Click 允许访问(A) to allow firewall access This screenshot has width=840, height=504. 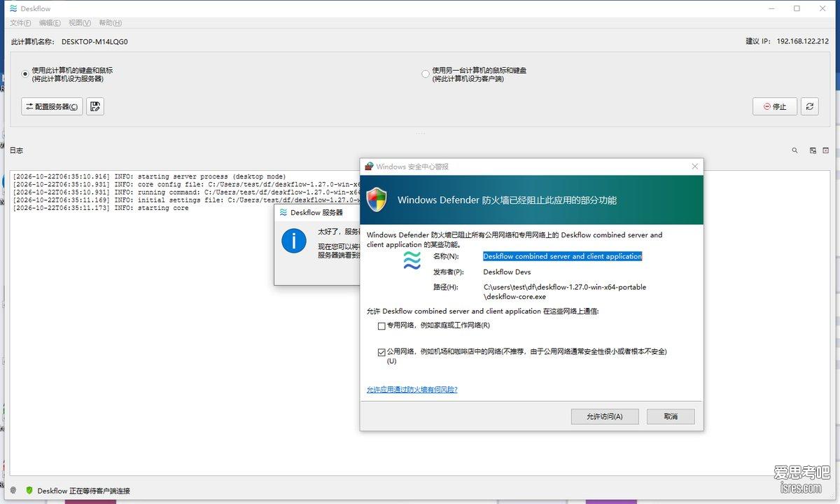pyautogui.click(x=605, y=416)
